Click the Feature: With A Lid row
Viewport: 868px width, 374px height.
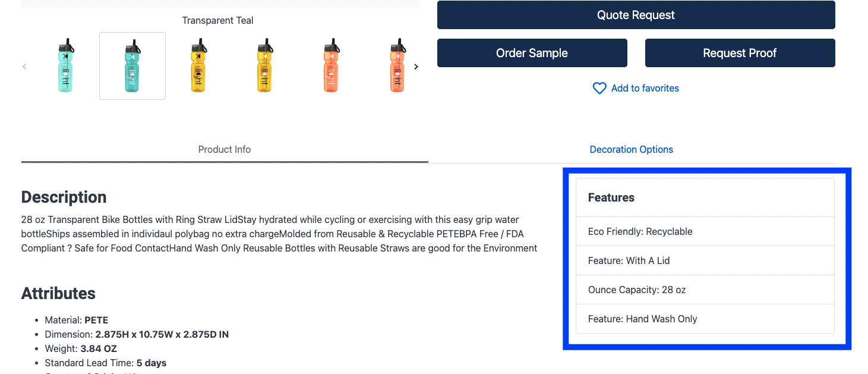(x=705, y=260)
